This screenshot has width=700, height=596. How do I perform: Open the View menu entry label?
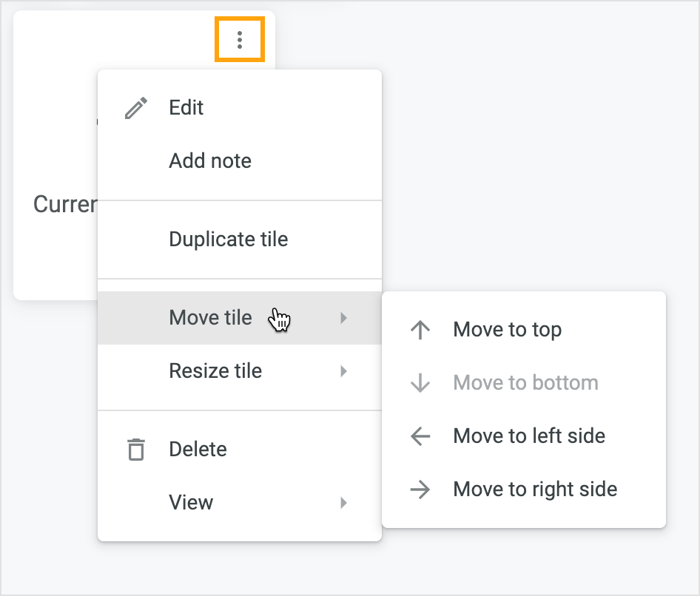point(191,503)
